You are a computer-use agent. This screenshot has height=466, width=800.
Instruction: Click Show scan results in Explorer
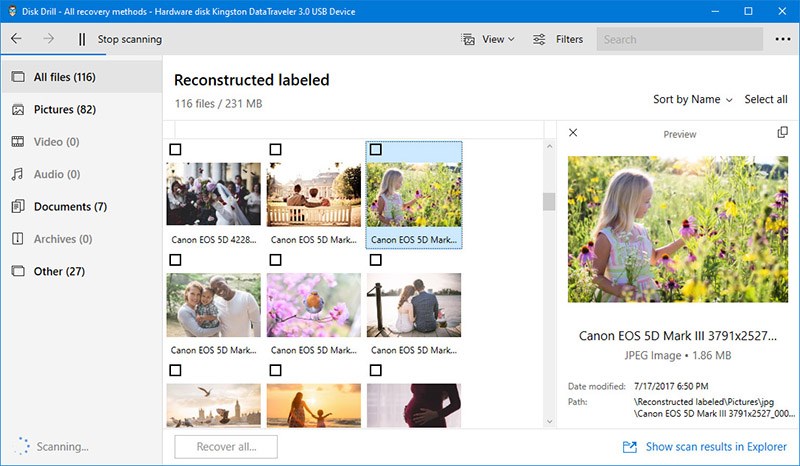(x=716, y=447)
